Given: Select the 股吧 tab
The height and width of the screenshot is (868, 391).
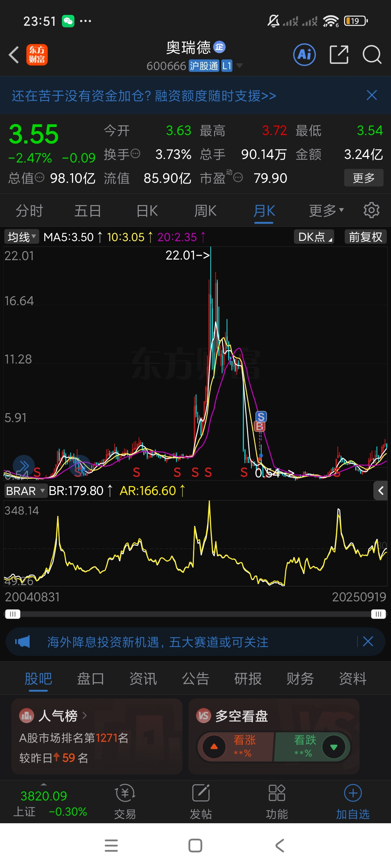Looking at the screenshot, I should point(38,678).
